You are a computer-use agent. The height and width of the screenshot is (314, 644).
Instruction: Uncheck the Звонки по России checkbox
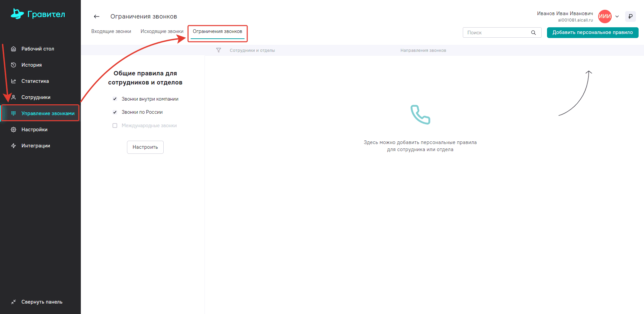click(115, 112)
